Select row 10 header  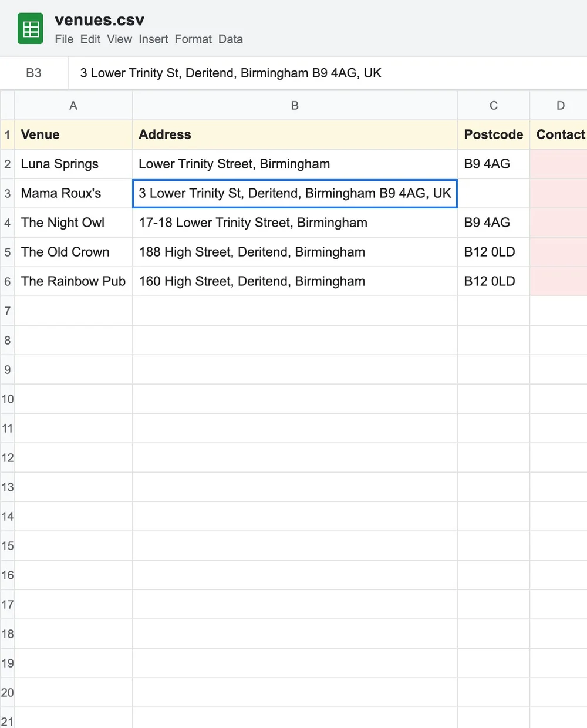point(7,399)
